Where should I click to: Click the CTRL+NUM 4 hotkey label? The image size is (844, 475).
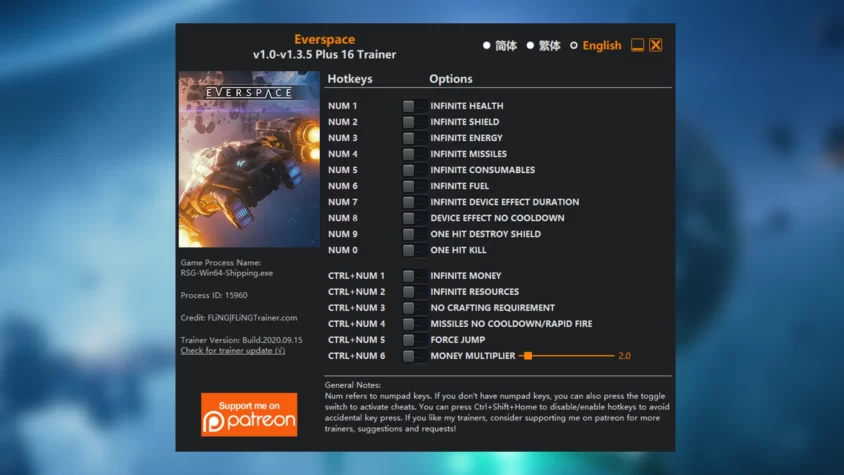[x=356, y=324]
